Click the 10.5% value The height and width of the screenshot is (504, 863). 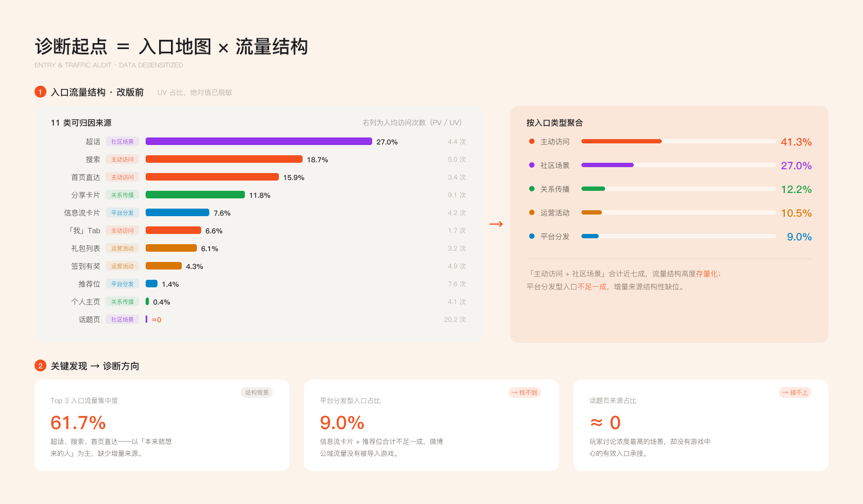click(796, 213)
